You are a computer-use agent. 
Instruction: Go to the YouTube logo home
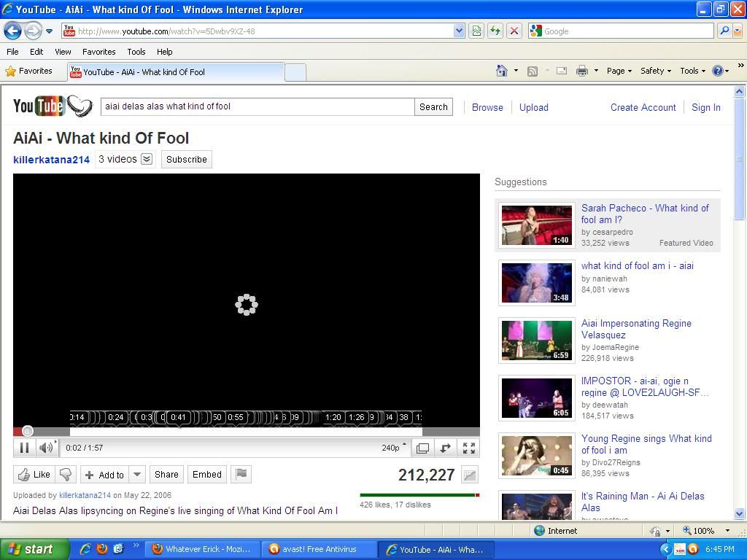53,106
